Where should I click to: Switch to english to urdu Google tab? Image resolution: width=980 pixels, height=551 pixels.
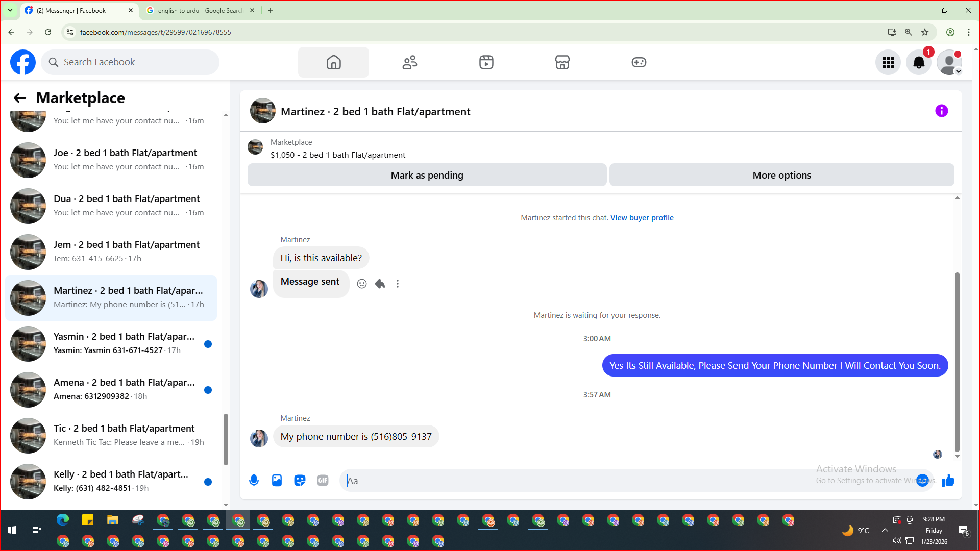coord(200,10)
